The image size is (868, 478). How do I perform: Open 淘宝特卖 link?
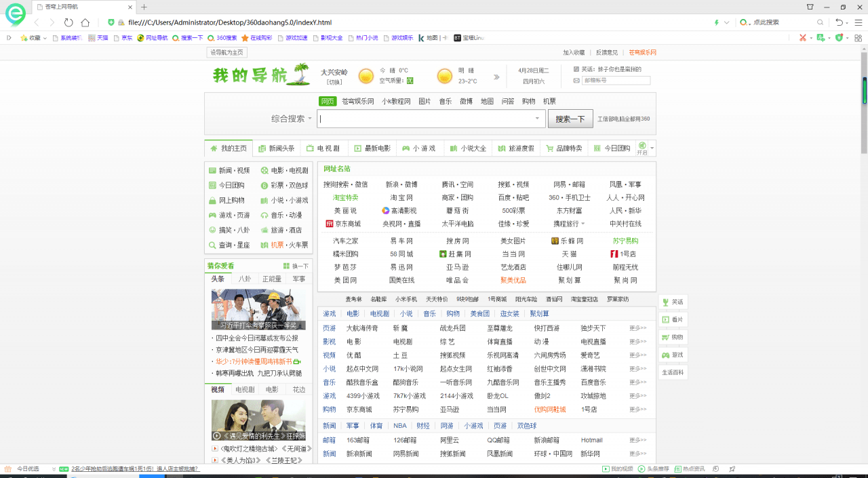click(x=345, y=198)
